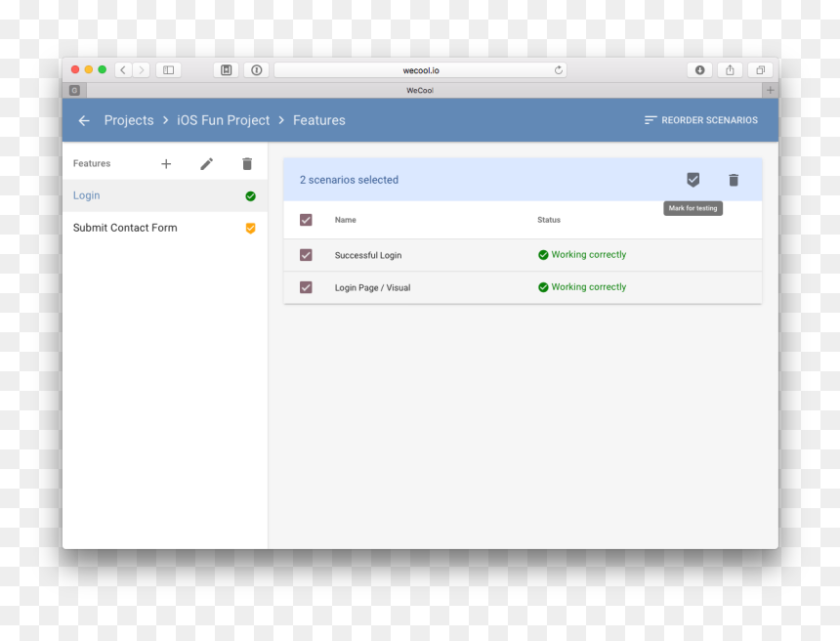
Task: Click the Projects breadcrumb
Action: coord(129,120)
